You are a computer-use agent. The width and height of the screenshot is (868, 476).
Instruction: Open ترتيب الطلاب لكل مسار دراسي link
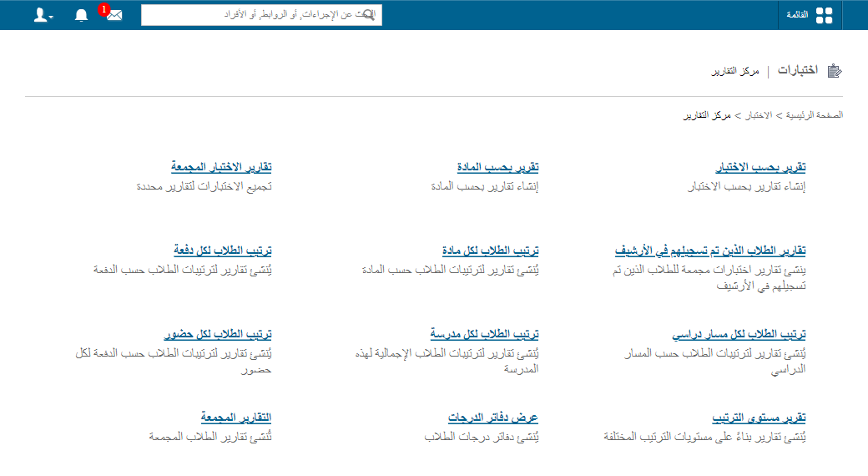click(x=739, y=334)
